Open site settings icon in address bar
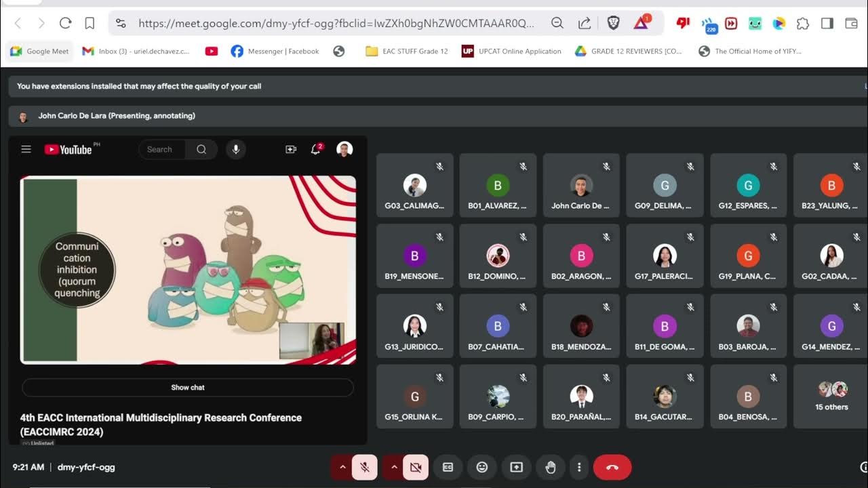 (x=121, y=23)
